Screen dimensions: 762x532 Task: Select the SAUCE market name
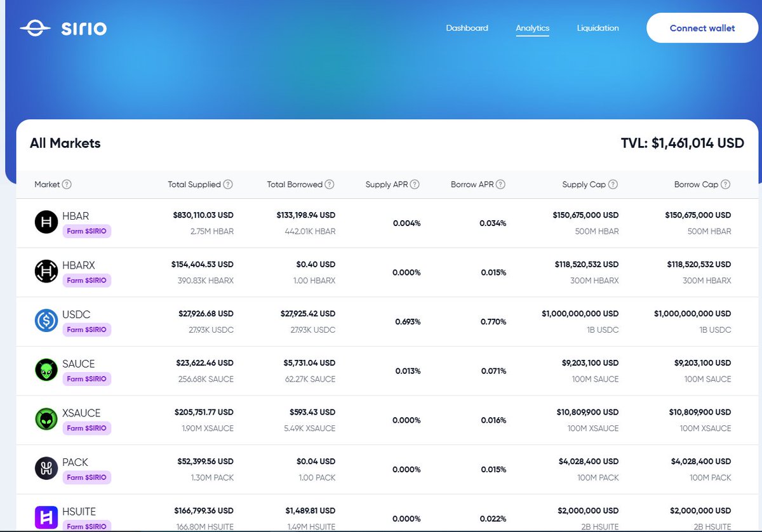[x=79, y=364]
